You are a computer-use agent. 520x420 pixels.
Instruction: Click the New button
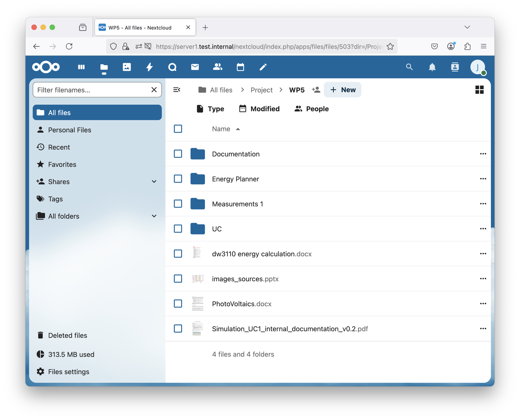[342, 90]
